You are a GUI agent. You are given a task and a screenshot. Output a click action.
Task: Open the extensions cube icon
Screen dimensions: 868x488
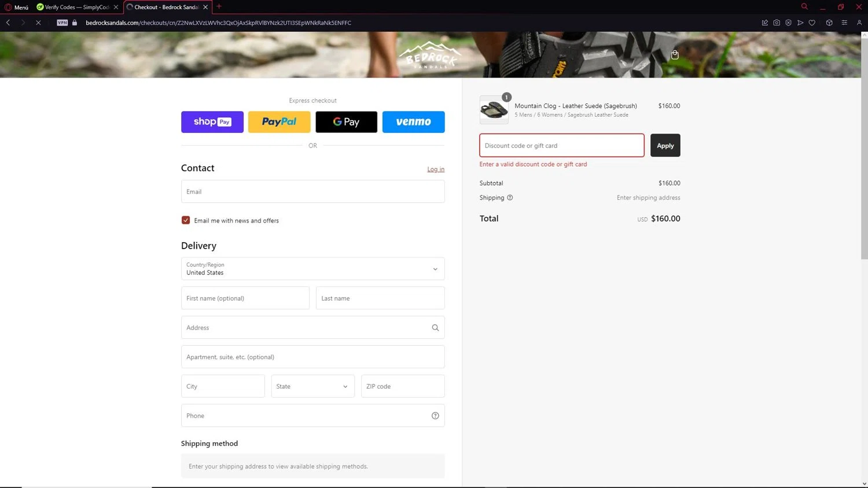[x=829, y=23]
